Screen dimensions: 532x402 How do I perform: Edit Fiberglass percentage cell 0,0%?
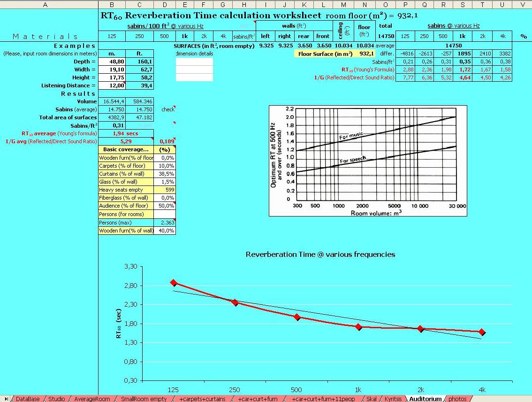click(165, 198)
